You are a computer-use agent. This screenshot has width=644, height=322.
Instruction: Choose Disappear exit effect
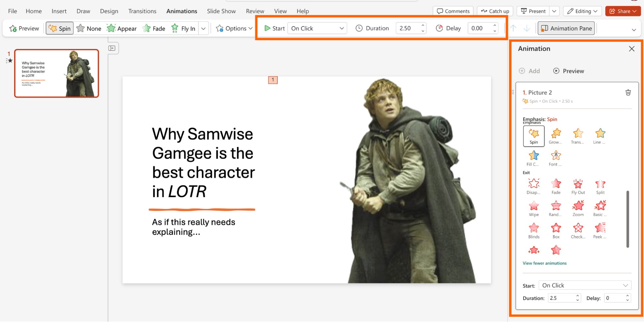pos(533,187)
